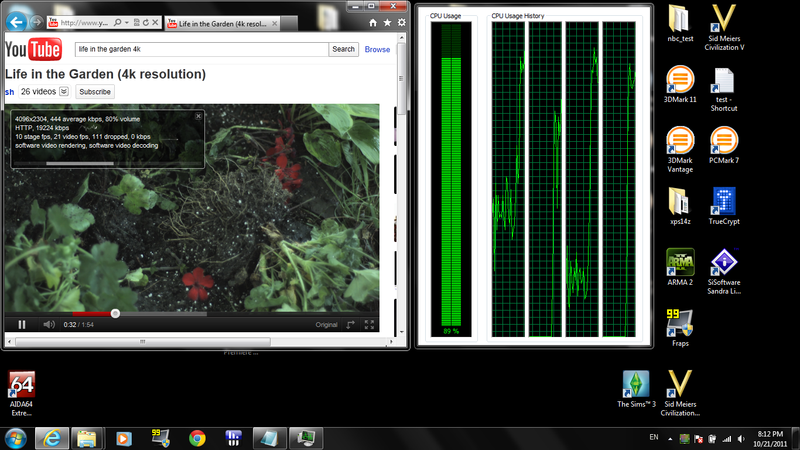Click the video progress scrubber handle
This screenshot has height=450, width=800.
(x=115, y=314)
